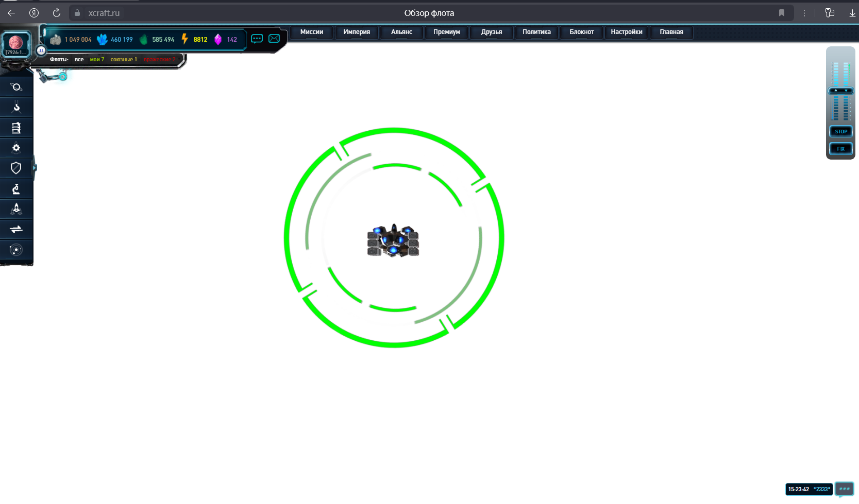Image resolution: width=859 pixels, height=504 pixels.
Task: Open the galaxy orbit sidebar icon
Action: 16,250
